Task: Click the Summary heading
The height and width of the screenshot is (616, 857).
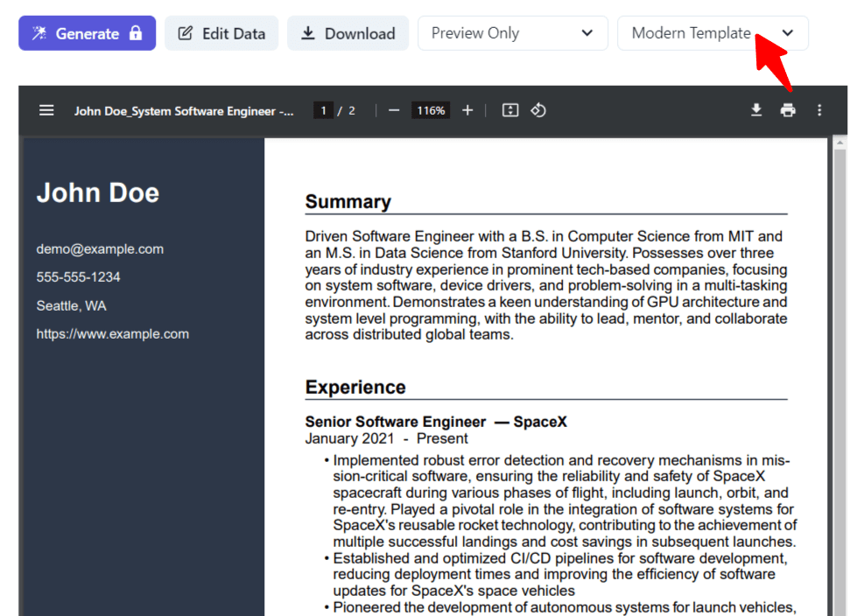Action: (x=348, y=201)
